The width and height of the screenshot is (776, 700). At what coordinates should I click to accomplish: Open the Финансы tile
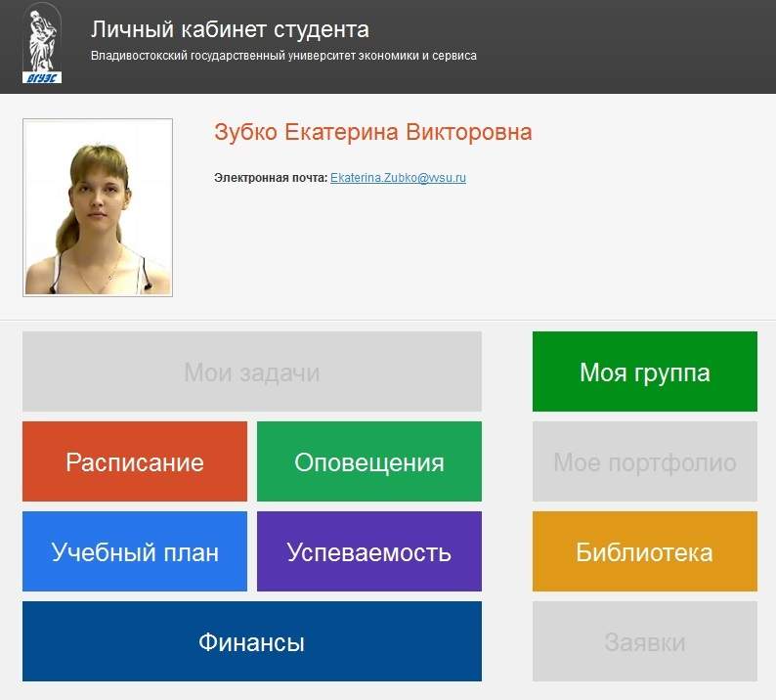(x=252, y=641)
